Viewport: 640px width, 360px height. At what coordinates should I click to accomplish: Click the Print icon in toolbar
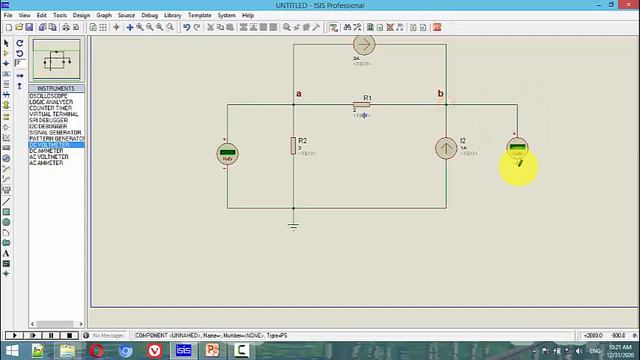click(x=66, y=27)
